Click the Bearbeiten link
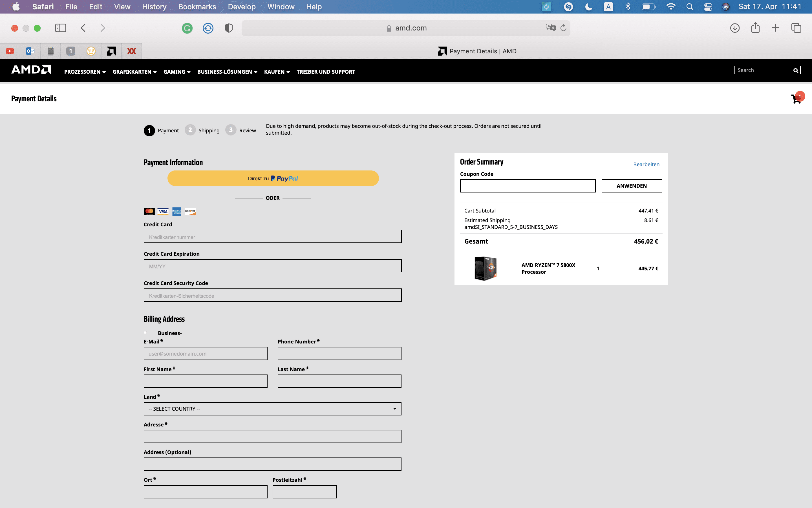The height and width of the screenshot is (508, 812). 646,164
